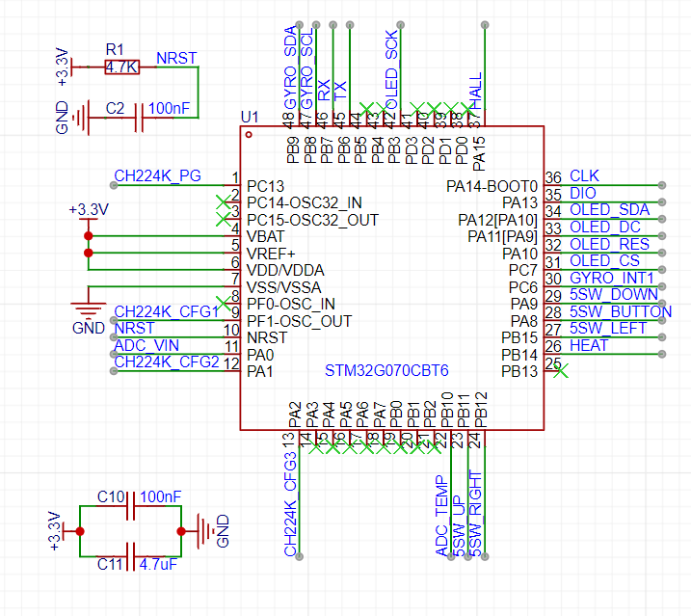
Task: Select the GYRO_INT1 net label
Action: point(612,278)
